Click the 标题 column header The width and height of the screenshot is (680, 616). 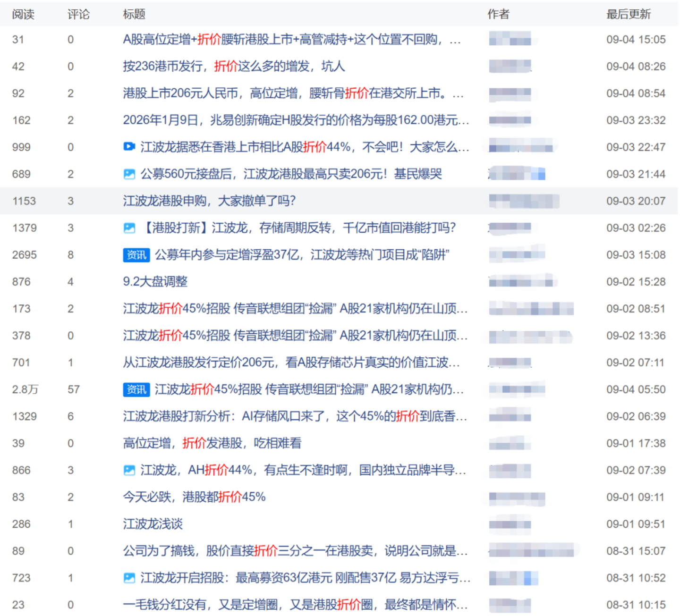tap(134, 14)
